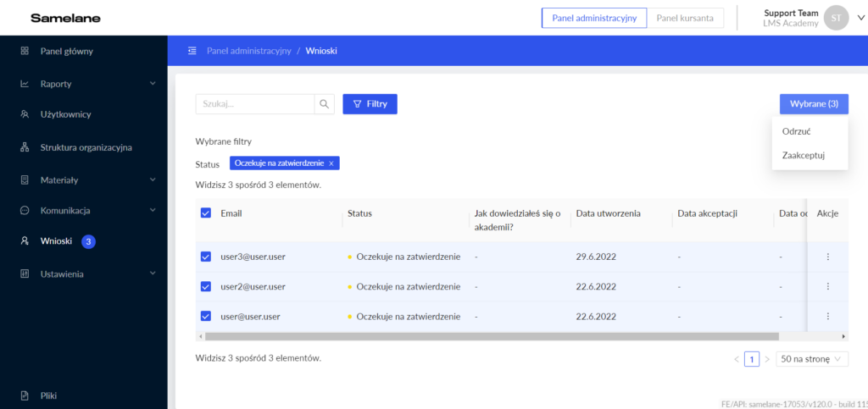Click the Użytkownicy sidebar icon
Screen dimensions: 868x409
click(25, 114)
